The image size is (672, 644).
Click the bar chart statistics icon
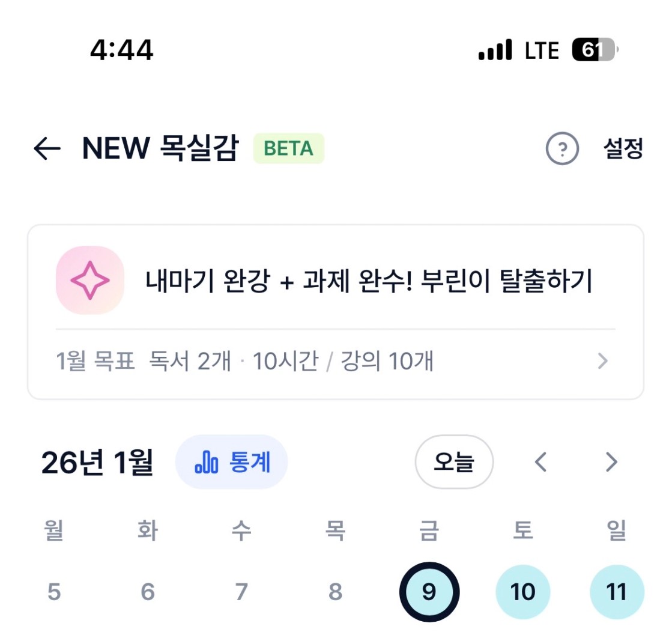(206, 462)
